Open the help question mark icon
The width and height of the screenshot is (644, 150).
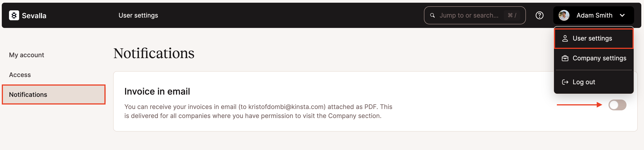pos(539,15)
